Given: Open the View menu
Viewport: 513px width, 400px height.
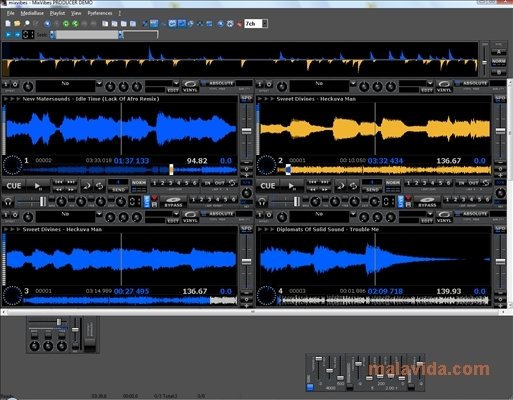Looking at the screenshot, I should 76,13.
